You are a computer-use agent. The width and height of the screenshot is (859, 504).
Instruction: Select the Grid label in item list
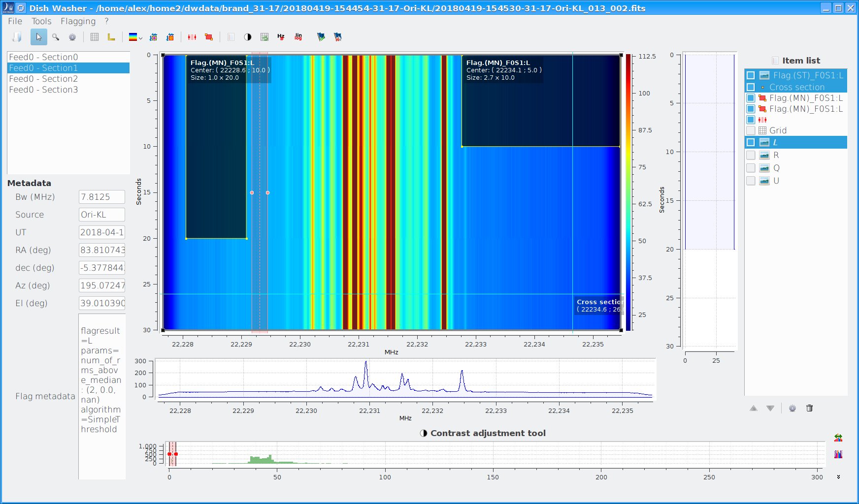[x=778, y=130]
